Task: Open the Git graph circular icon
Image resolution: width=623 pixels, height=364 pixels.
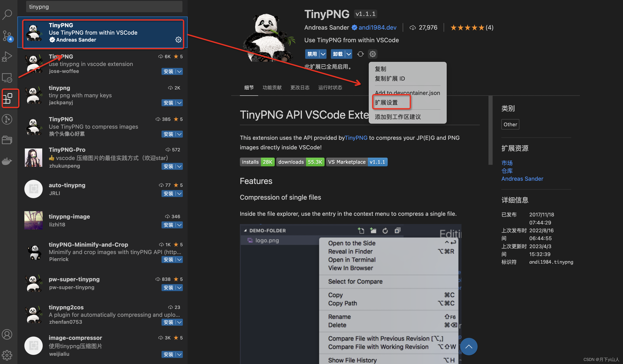Action: (7, 120)
